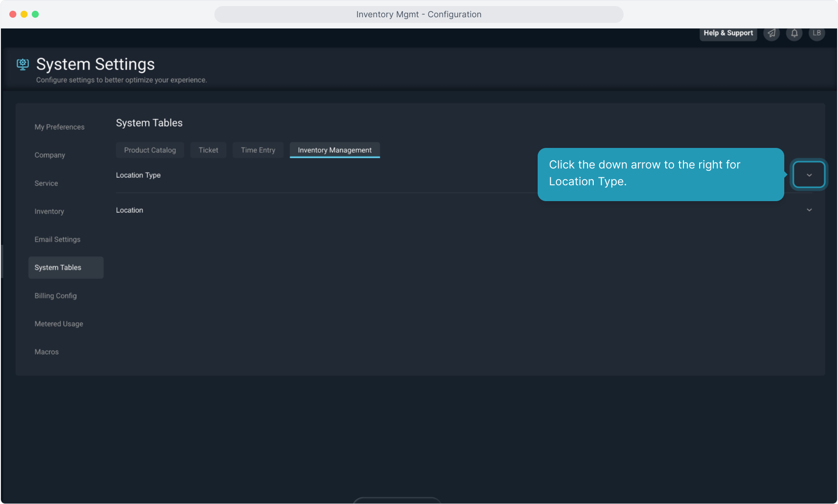838x504 pixels.
Task: Select System Tables in the sidebar
Action: (x=58, y=267)
